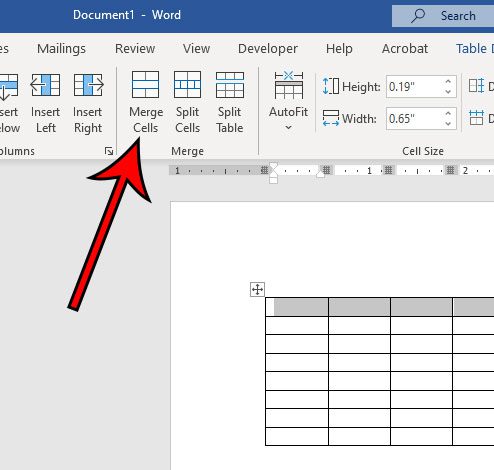494x470 pixels.
Task: Switch to the Developer tab
Action: pyautogui.click(x=268, y=49)
